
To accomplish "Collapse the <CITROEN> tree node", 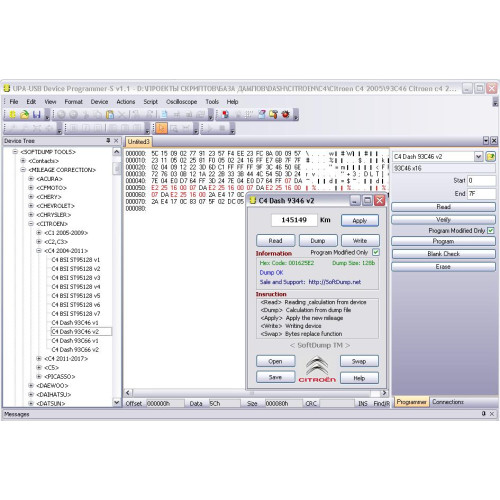I will coord(31,223).
